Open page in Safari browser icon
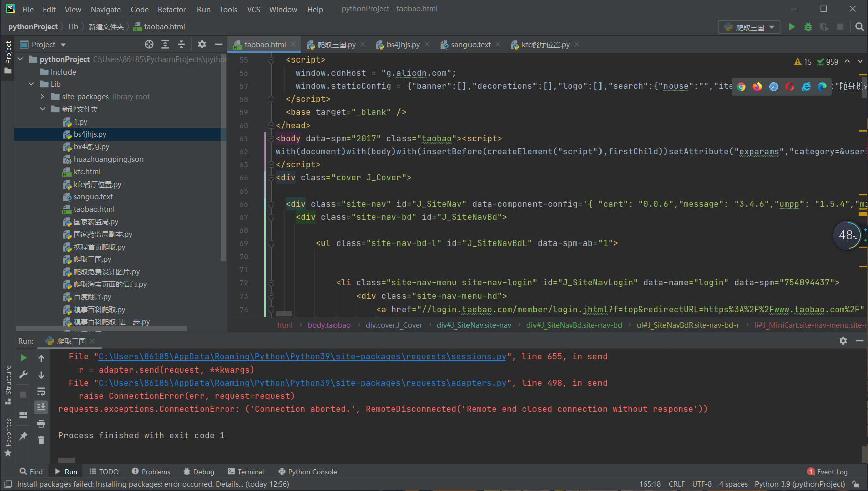 click(774, 87)
